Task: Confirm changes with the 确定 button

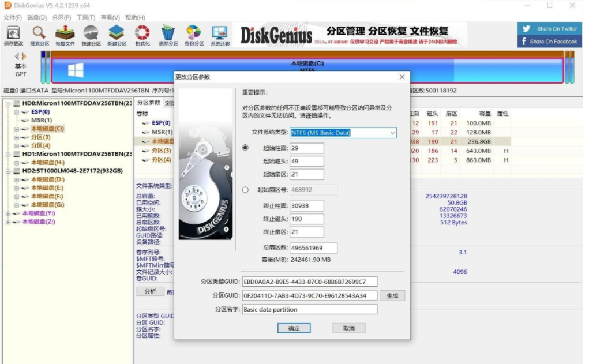Action: [x=295, y=328]
